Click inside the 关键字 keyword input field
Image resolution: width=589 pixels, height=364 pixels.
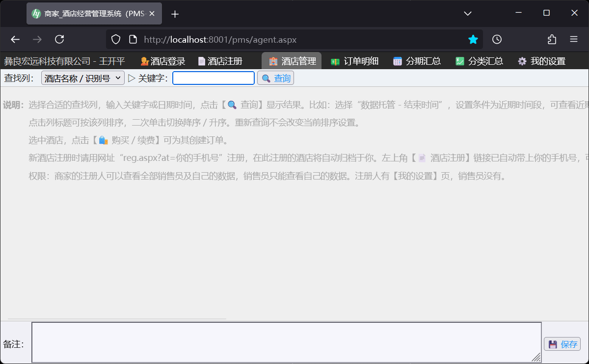click(x=214, y=78)
